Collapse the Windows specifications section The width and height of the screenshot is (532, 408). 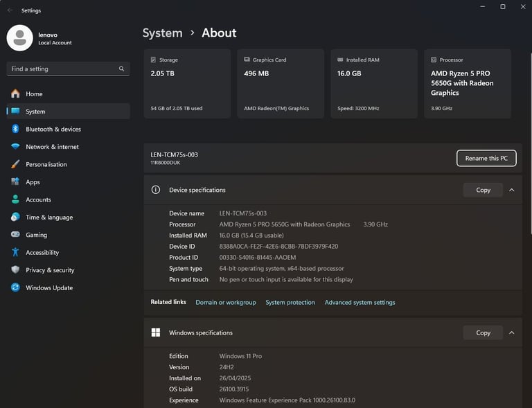pos(512,332)
